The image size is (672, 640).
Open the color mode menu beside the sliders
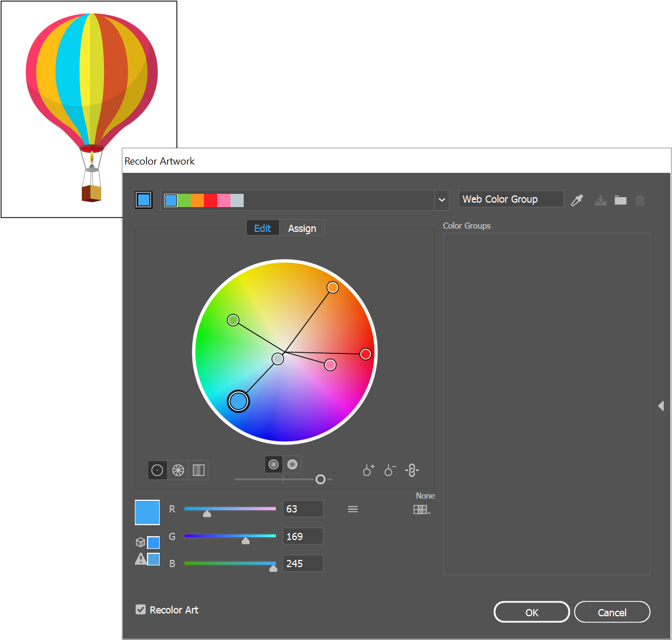(353, 509)
